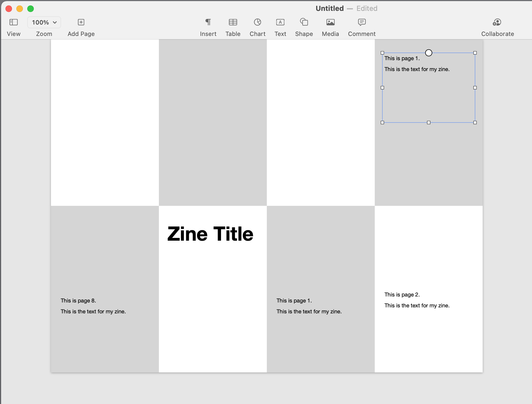Select the Zine Title heading

pos(210,234)
